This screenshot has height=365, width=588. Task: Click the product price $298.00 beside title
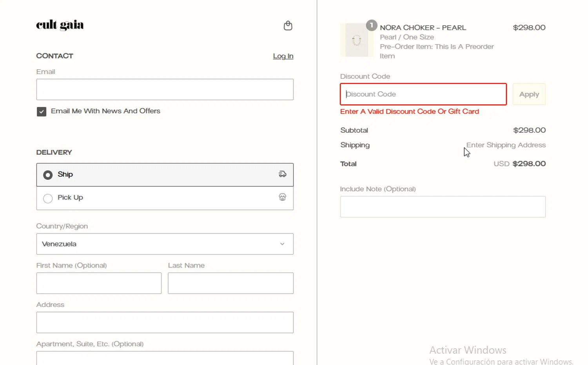click(529, 27)
